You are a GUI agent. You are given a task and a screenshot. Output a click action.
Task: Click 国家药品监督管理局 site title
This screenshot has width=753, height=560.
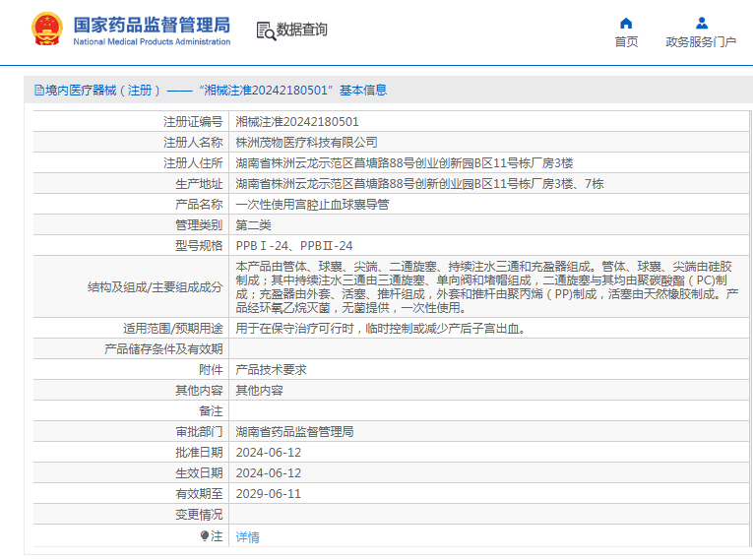click(152, 25)
